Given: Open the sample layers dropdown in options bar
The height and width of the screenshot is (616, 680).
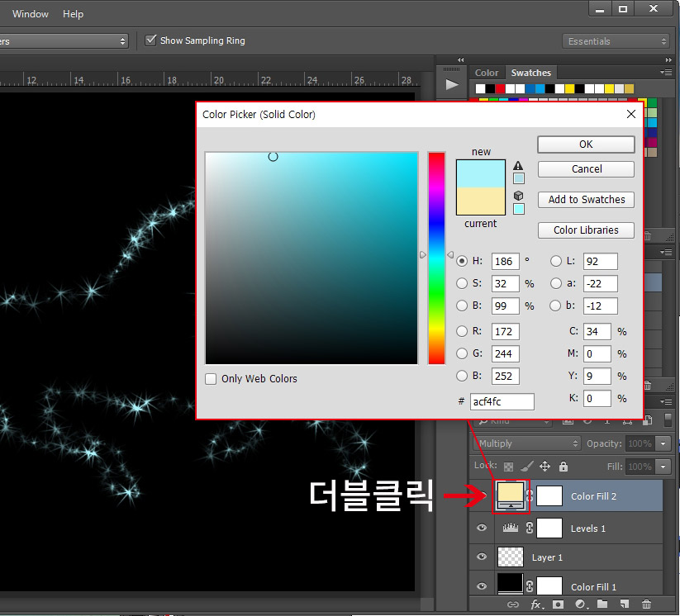Looking at the screenshot, I should pos(64,41).
